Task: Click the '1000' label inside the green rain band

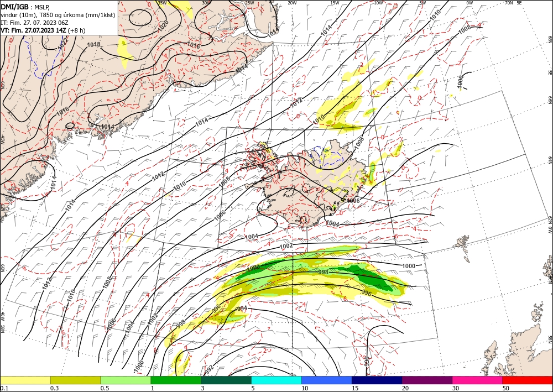Action: [253, 268]
